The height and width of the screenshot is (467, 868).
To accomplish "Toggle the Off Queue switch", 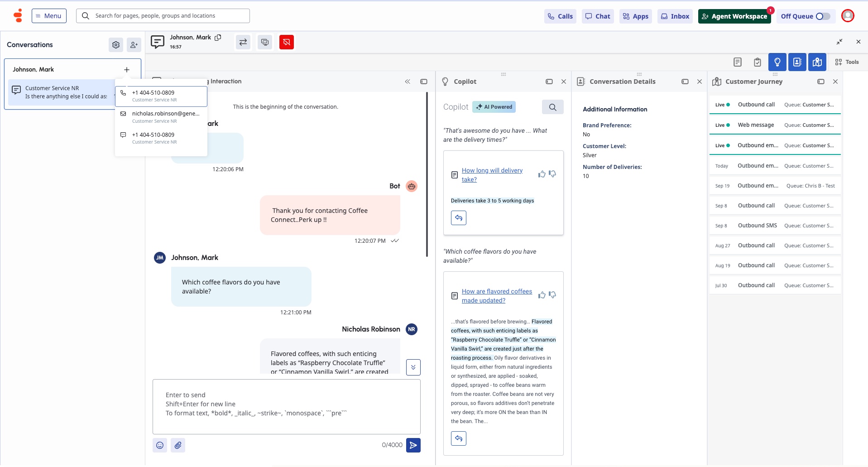I will [822, 16].
